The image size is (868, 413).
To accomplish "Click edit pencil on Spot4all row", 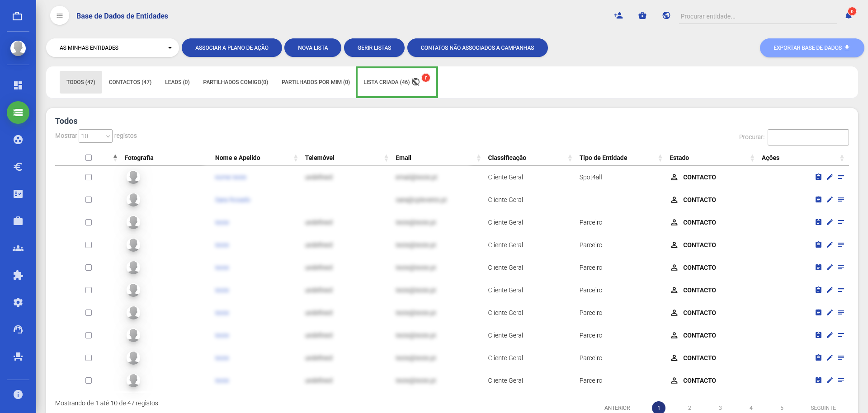I will coord(830,177).
